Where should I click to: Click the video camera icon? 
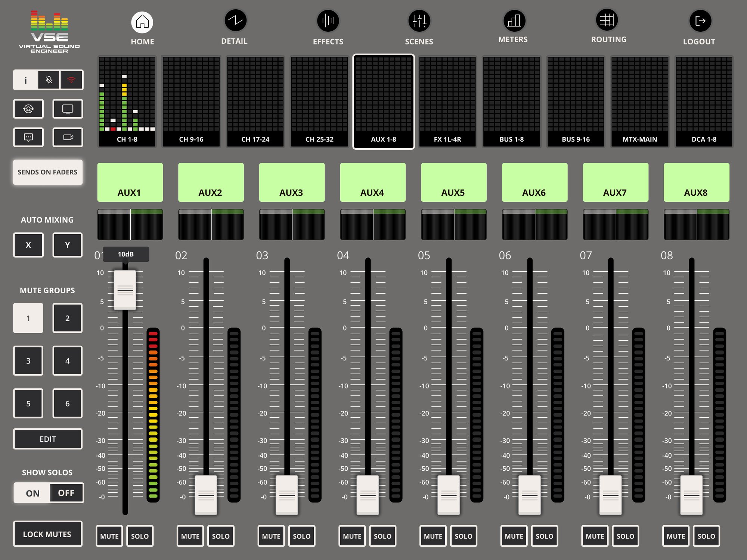pyautogui.click(x=68, y=137)
